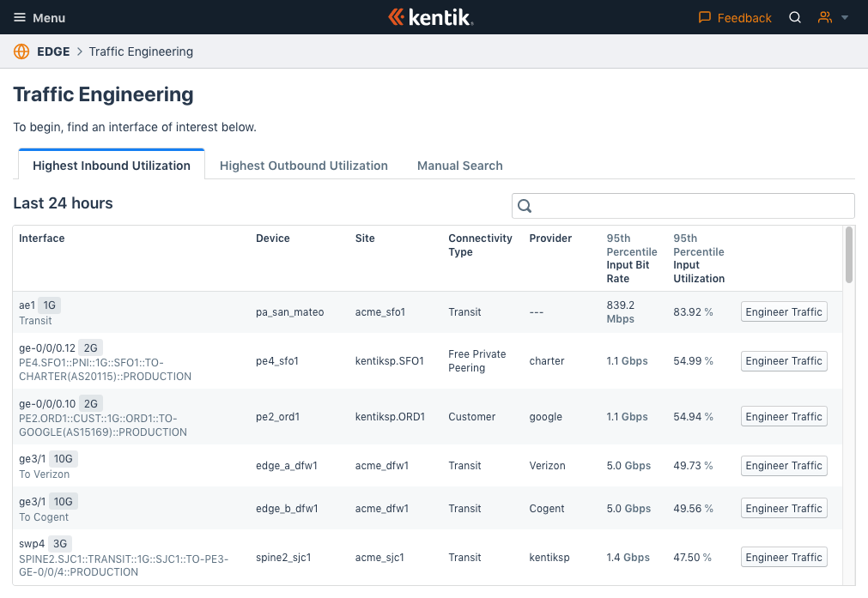Click inside the table search input field

[683, 206]
